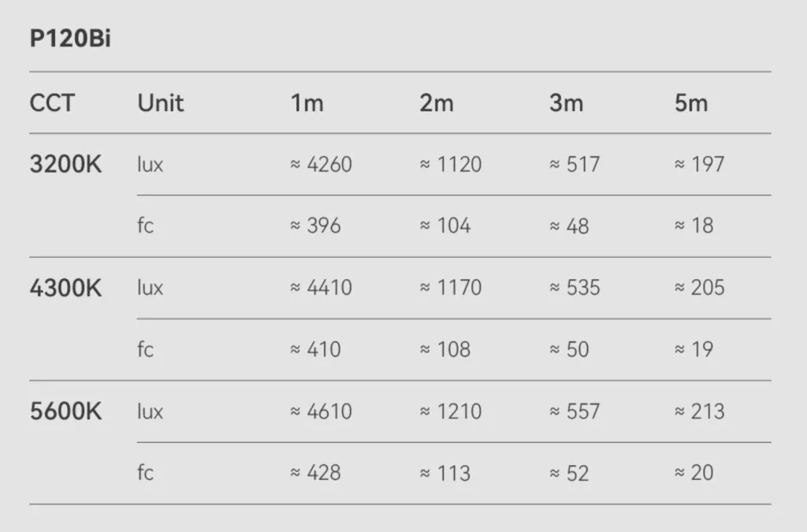
Task: Select the ≈ 4410 value cell
Action: click(321, 288)
